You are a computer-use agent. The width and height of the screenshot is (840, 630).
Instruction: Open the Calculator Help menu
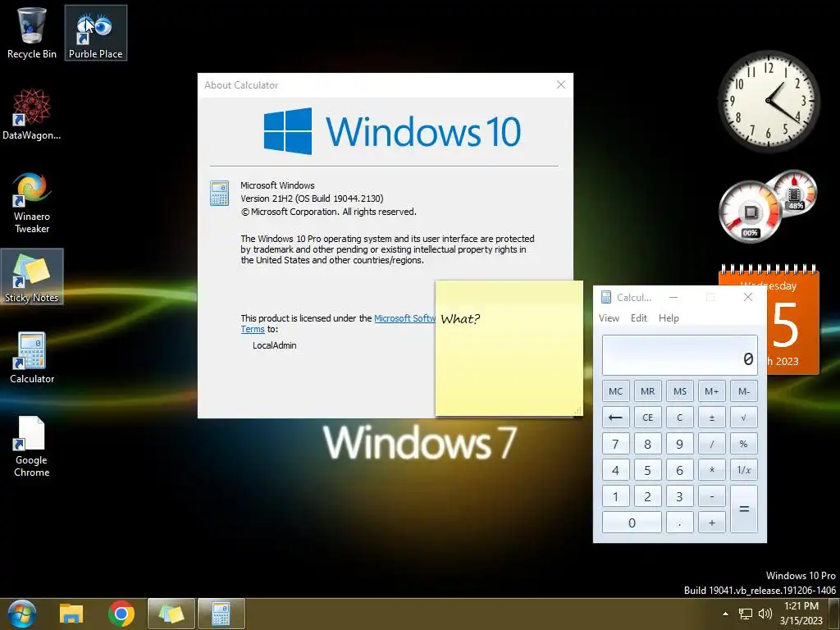pos(669,318)
